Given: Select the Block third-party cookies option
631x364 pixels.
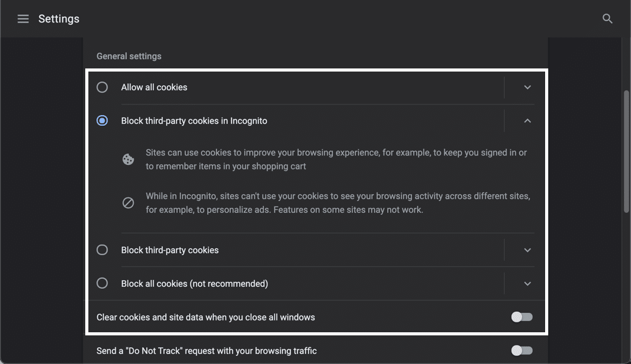Looking at the screenshot, I should (102, 250).
